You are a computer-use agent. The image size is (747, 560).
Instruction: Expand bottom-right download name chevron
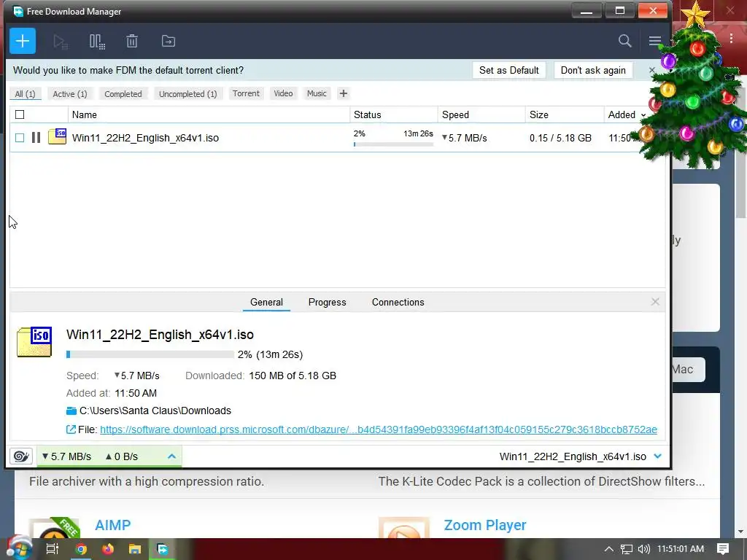[658, 456]
